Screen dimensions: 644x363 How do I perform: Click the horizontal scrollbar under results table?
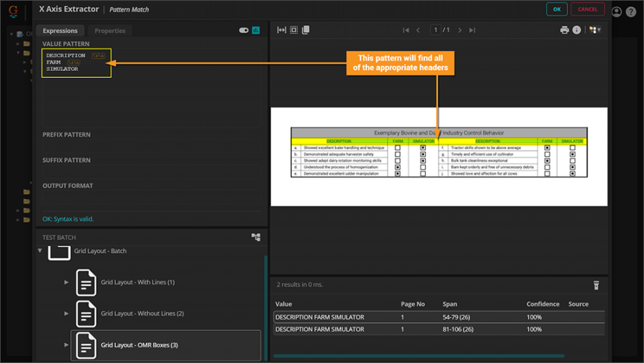tap(419, 356)
